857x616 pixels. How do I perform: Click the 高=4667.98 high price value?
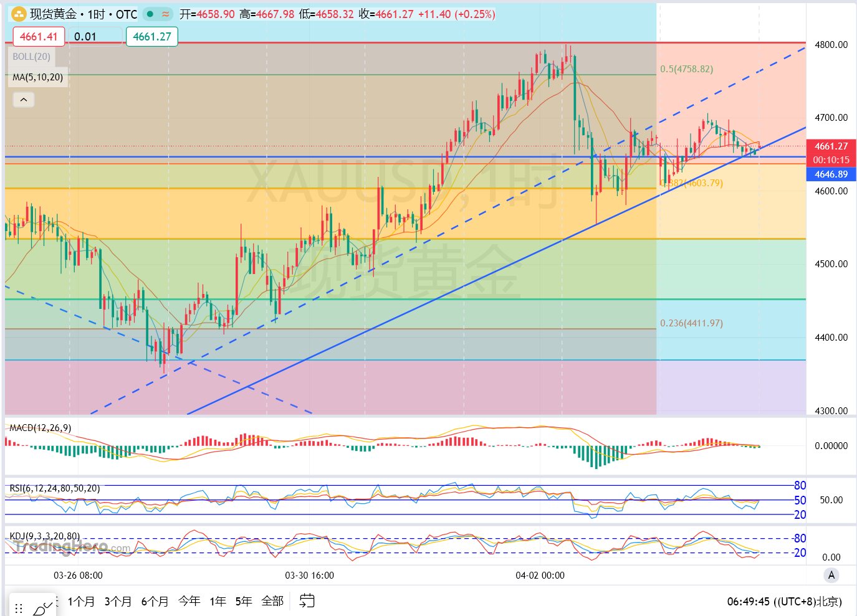tap(267, 14)
